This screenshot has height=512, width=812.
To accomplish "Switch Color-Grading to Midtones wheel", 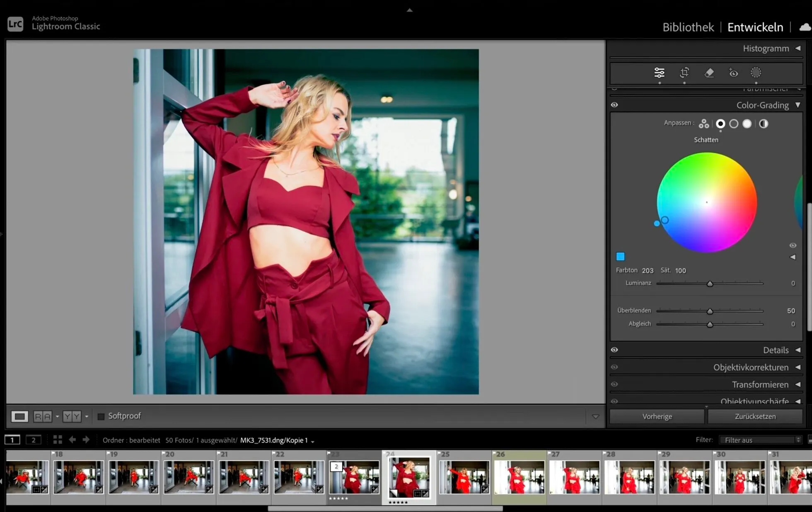I will click(734, 124).
